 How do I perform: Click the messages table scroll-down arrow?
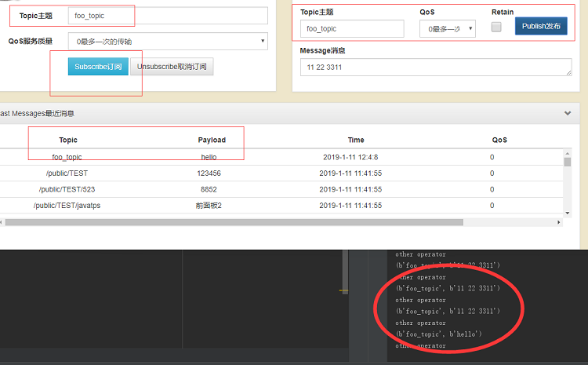pos(568,213)
